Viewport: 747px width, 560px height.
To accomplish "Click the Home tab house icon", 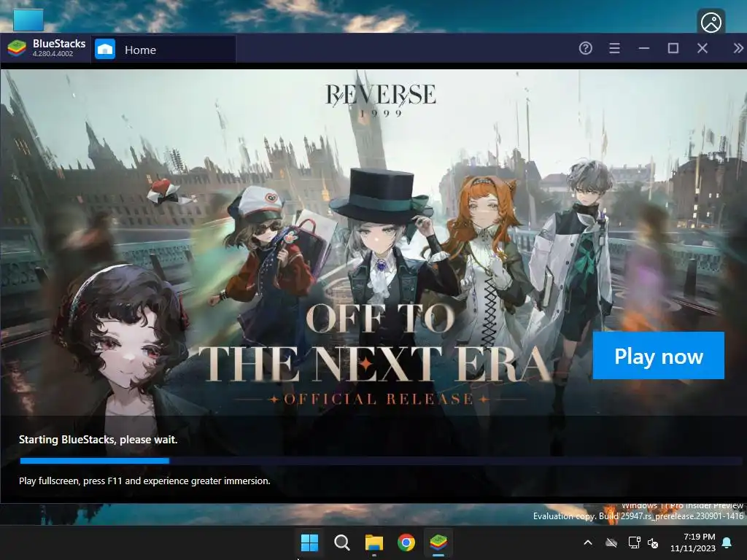I will (x=105, y=49).
